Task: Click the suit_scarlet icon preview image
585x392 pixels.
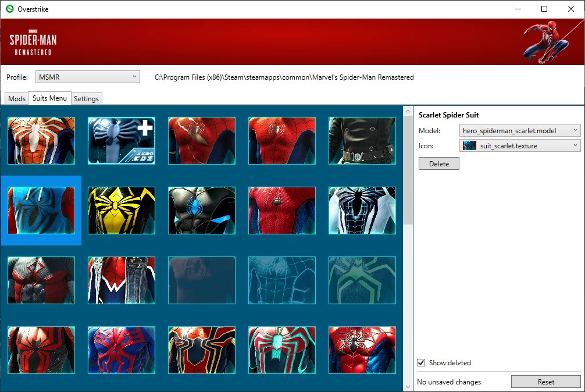Action: (469, 145)
